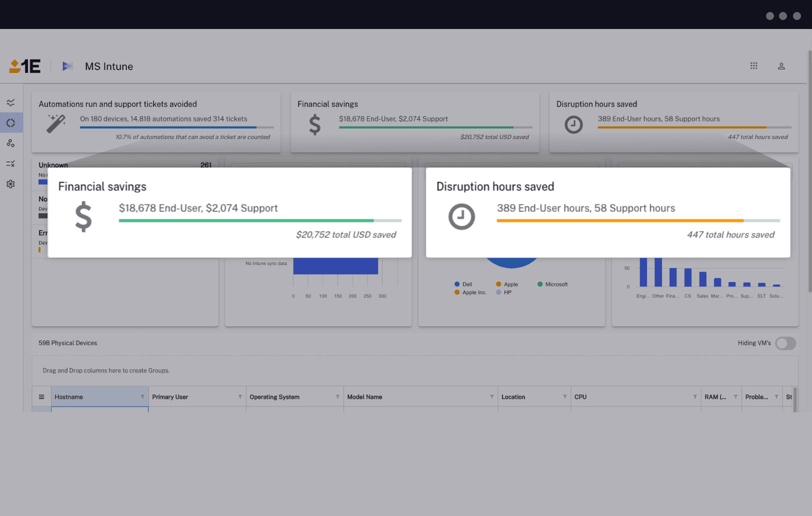Click the clock icon on Disruption hours saved
812x516 pixels.
461,217
